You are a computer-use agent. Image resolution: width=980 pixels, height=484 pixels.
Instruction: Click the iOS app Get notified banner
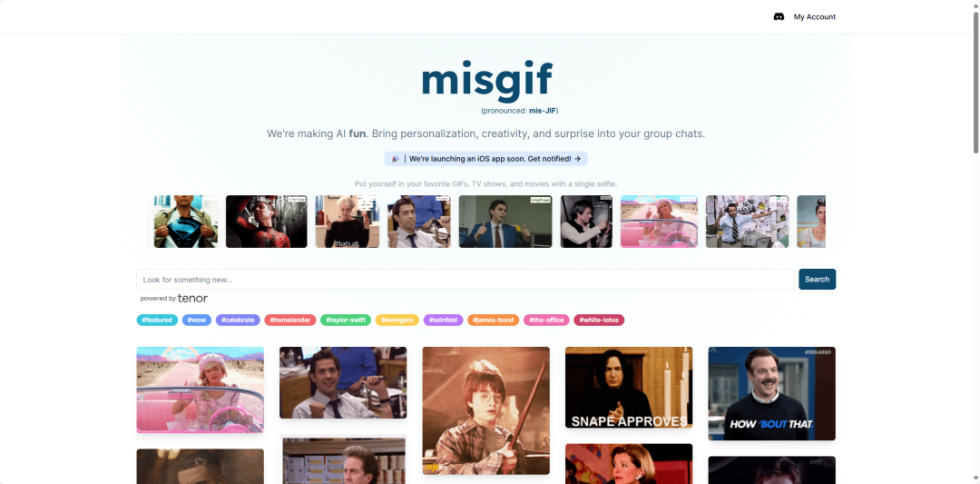click(485, 159)
